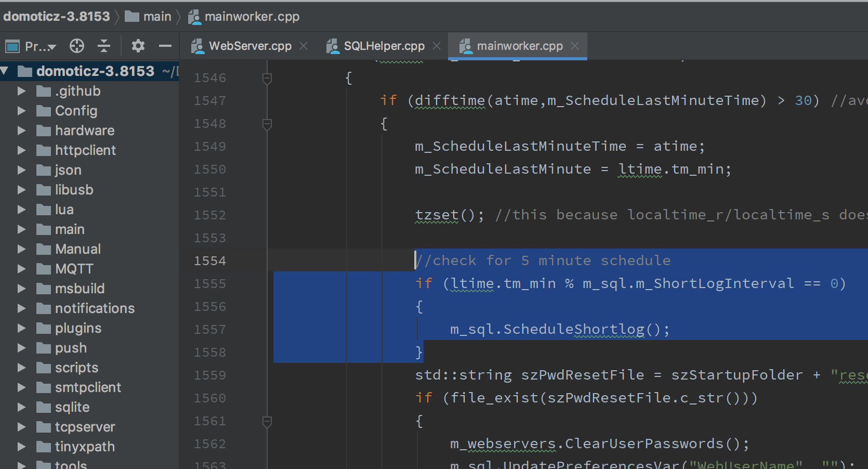
Task: Click the SQLHelper.cpp file icon in tab
Action: pyautogui.click(x=332, y=46)
